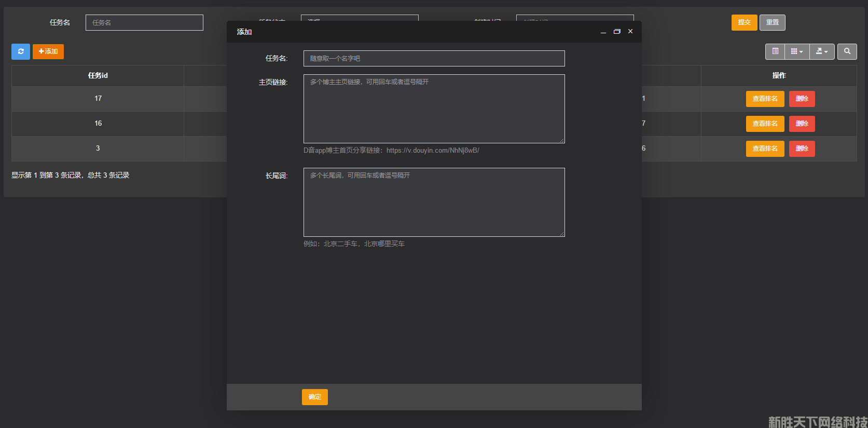The height and width of the screenshot is (428, 868).
Task: Click 确定 to confirm the dialog
Action: tap(314, 397)
